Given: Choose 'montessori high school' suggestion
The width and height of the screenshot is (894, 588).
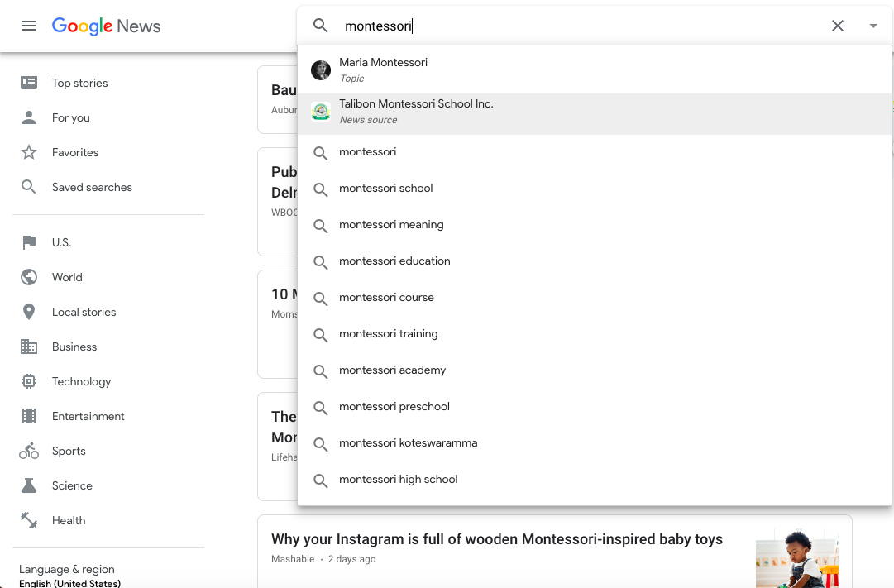Looking at the screenshot, I should point(398,480).
